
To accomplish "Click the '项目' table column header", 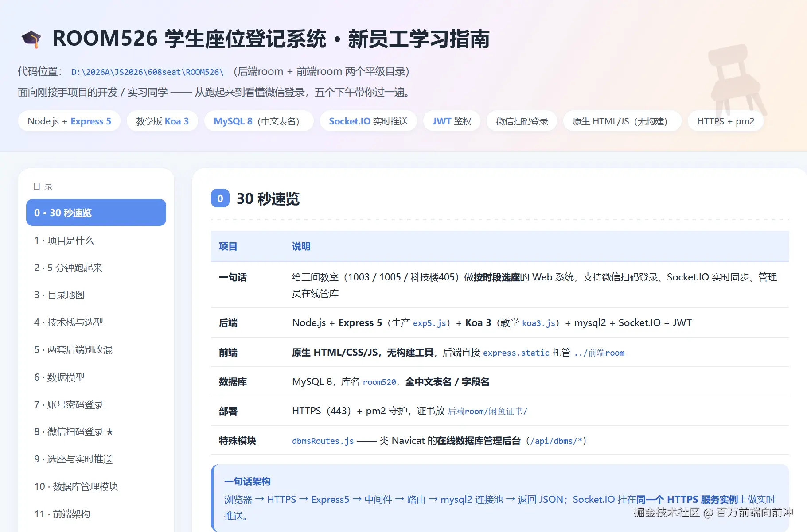I will [x=228, y=247].
